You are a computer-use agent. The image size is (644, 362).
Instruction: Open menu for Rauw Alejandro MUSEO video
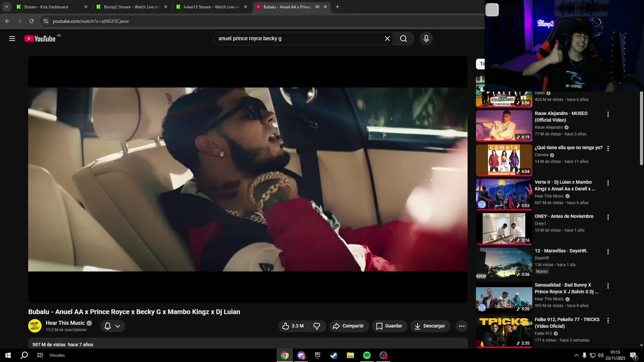click(608, 114)
